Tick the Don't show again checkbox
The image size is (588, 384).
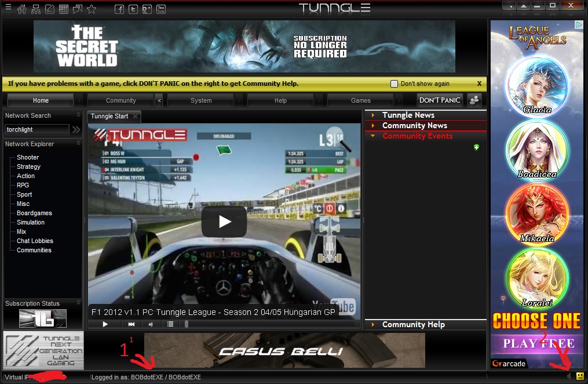[394, 84]
